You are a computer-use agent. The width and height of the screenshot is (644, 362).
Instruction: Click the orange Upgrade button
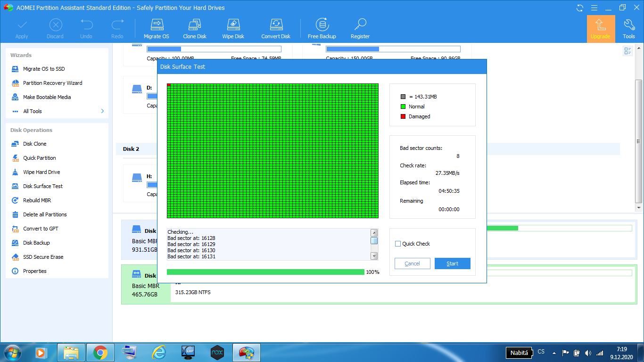(x=601, y=29)
